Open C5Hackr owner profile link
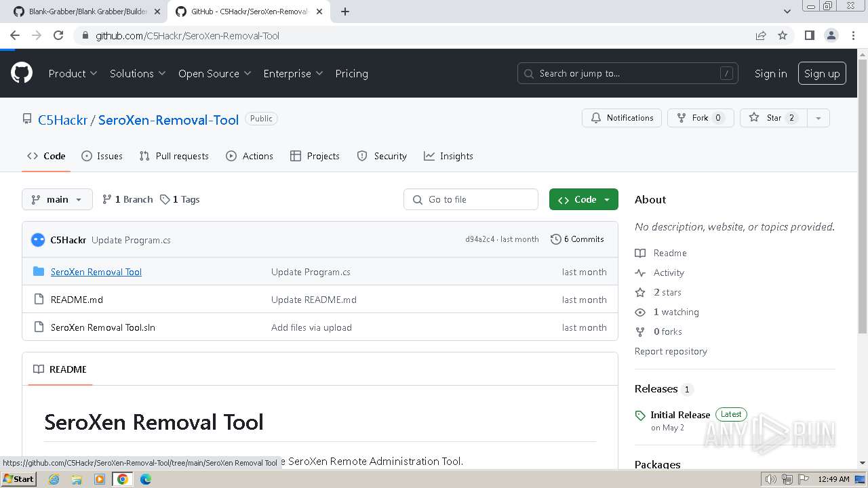The image size is (868, 488). point(62,120)
